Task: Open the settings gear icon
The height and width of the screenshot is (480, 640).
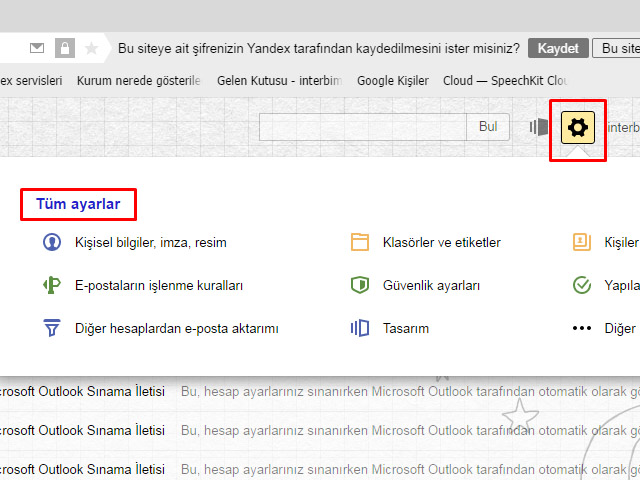Action: [579, 127]
